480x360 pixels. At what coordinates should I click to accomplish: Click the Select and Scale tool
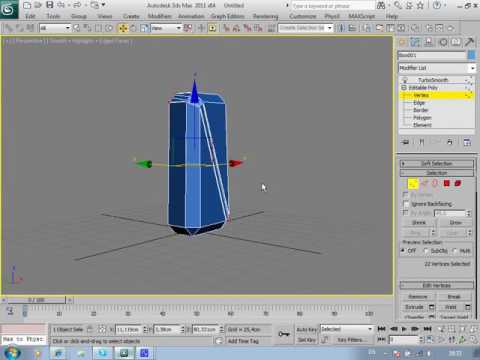[144, 28]
